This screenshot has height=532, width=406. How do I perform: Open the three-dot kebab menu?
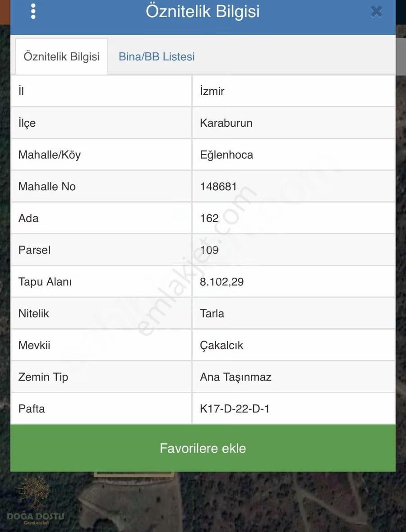(33, 11)
